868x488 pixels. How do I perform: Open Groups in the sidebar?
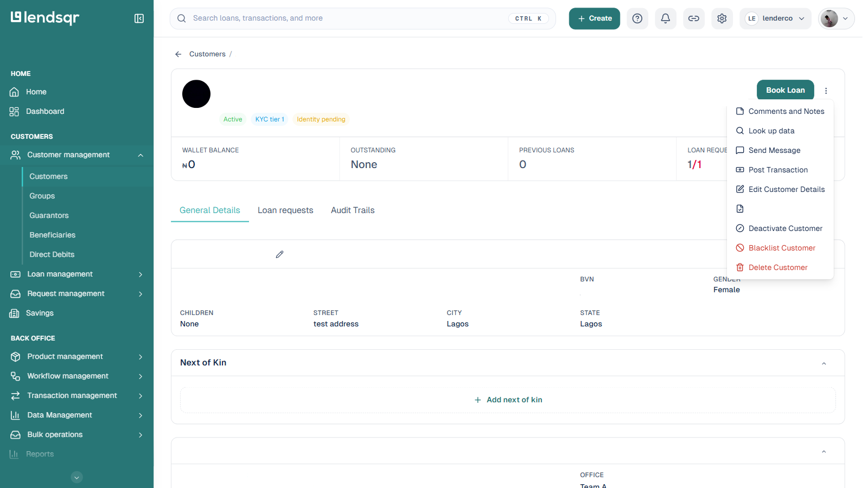pos(42,196)
